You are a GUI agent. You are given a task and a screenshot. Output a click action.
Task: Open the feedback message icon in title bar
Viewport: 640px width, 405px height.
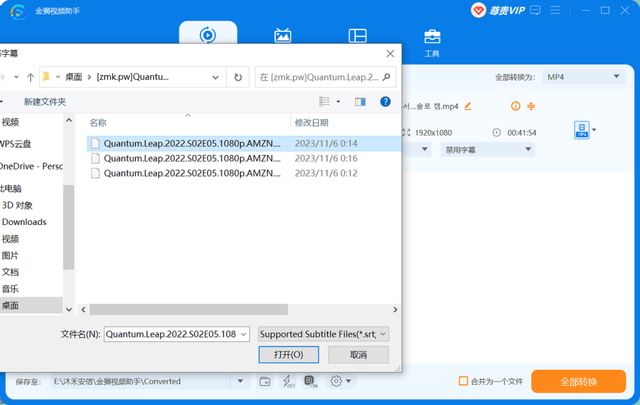[535, 10]
